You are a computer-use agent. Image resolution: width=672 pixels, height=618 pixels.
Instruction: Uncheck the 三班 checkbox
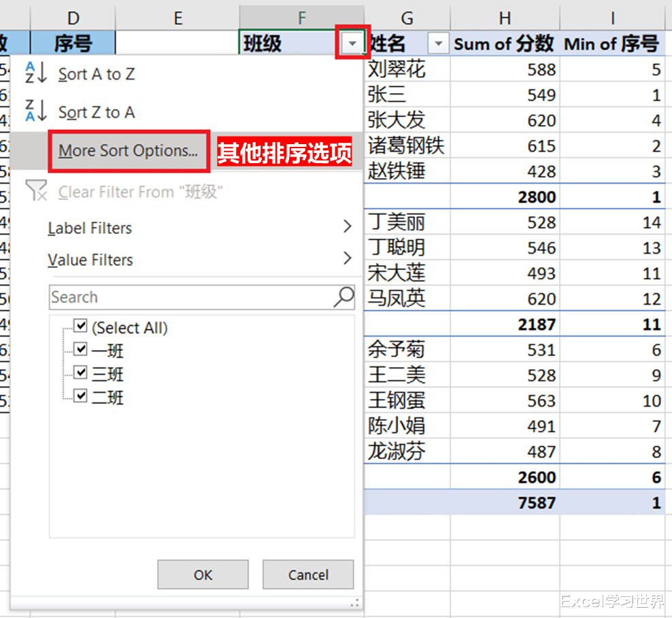pyautogui.click(x=80, y=372)
